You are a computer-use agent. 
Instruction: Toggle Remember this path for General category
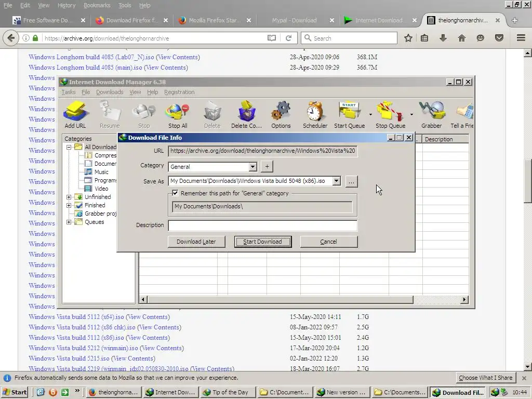[x=175, y=193]
